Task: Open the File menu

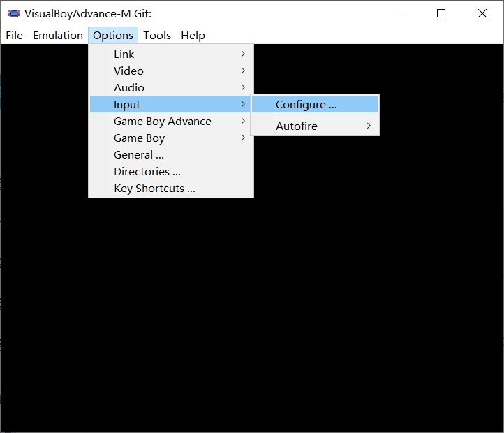Action: [15, 36]
